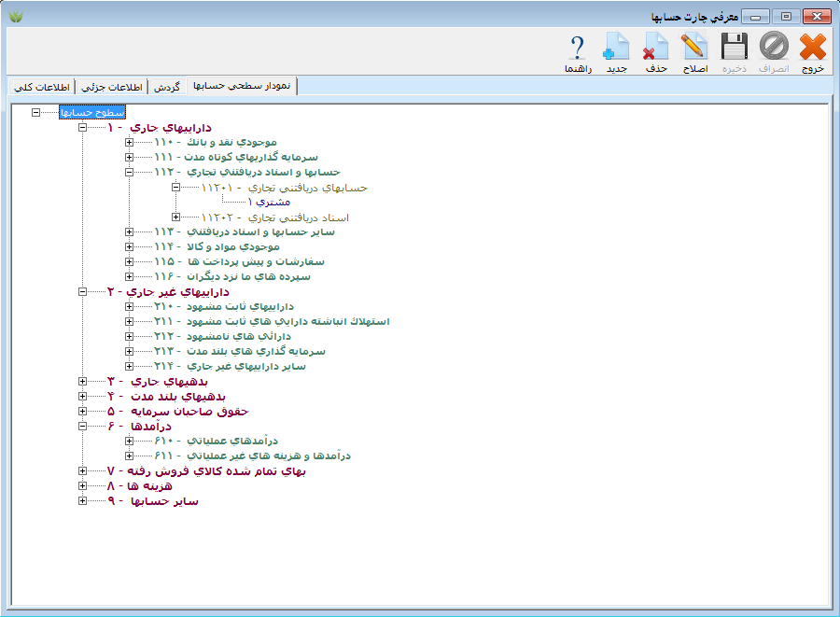Image resolution: width=840 pixels, height=617 pixels.
Task: Switch to the گردش tab
Action: (x=166, y=86)
